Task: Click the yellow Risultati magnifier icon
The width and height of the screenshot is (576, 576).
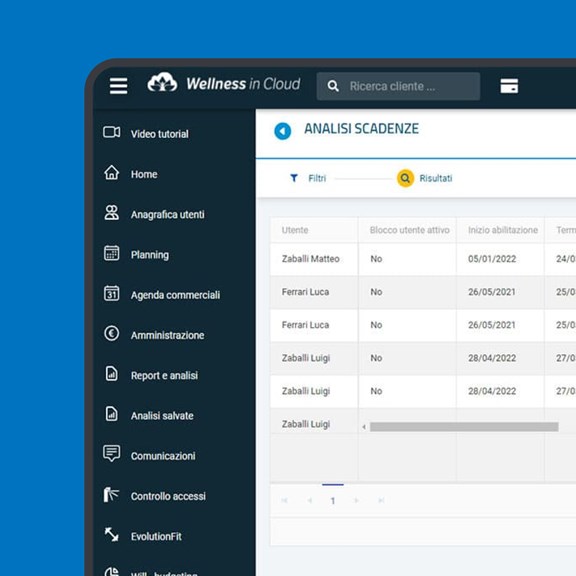Action: (405, 178)
